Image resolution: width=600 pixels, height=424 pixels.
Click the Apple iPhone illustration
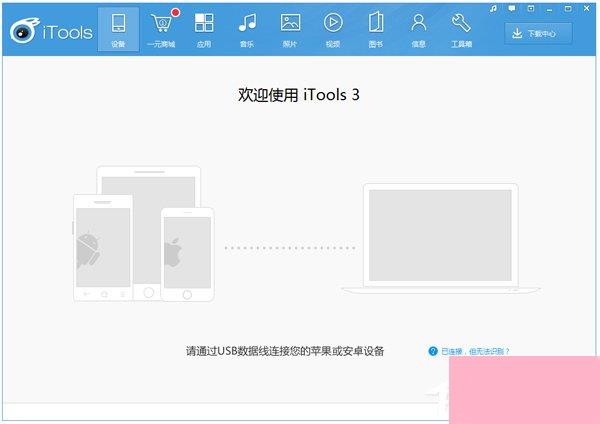pyautogui.click(x=188, y=254)
